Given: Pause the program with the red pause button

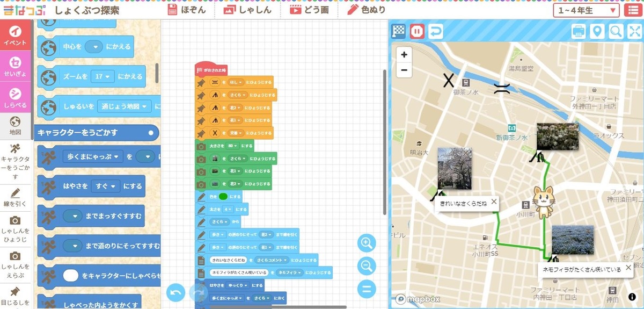Looking at the screenshot, I should tap(417, 31).
